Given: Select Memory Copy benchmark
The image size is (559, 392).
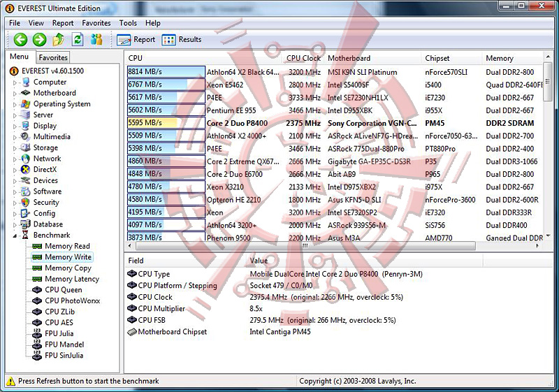Looking at the screenshot, I should coord(68,268).
